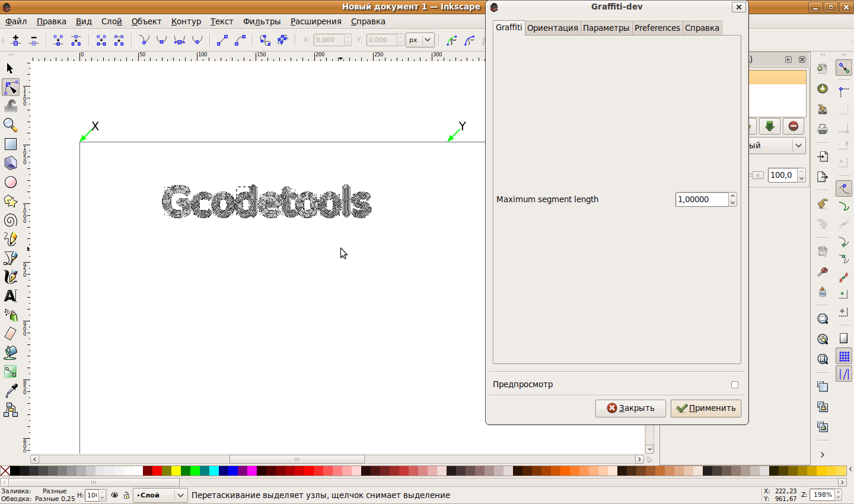Screen dimensions: 854x504
Task: Open the Файл menu
Action: 16,21
